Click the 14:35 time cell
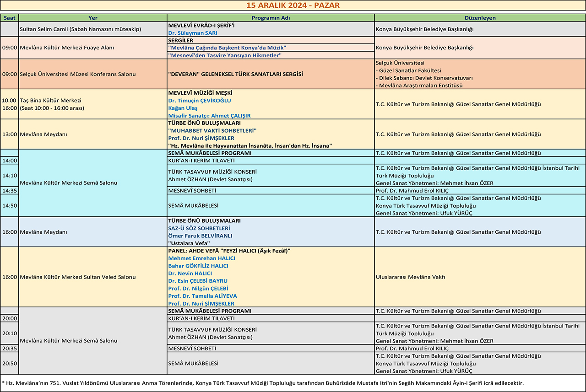Viewport: 586px width, 392px height. pos(9,191)
